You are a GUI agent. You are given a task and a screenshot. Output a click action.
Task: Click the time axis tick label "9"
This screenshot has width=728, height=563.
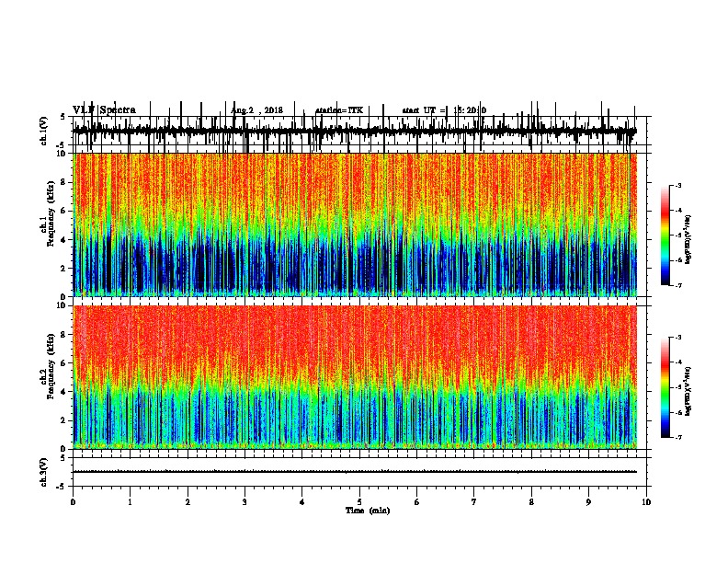coord(588,502)
